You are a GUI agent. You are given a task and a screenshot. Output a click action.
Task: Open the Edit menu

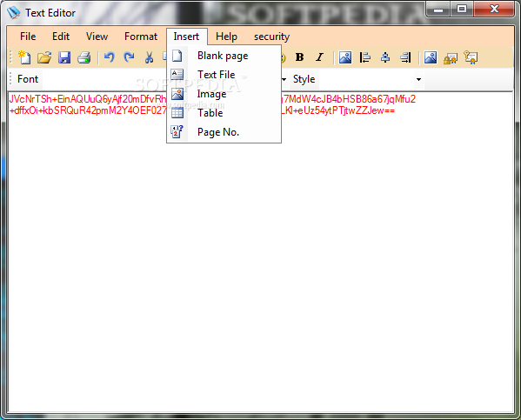(61, 37)
